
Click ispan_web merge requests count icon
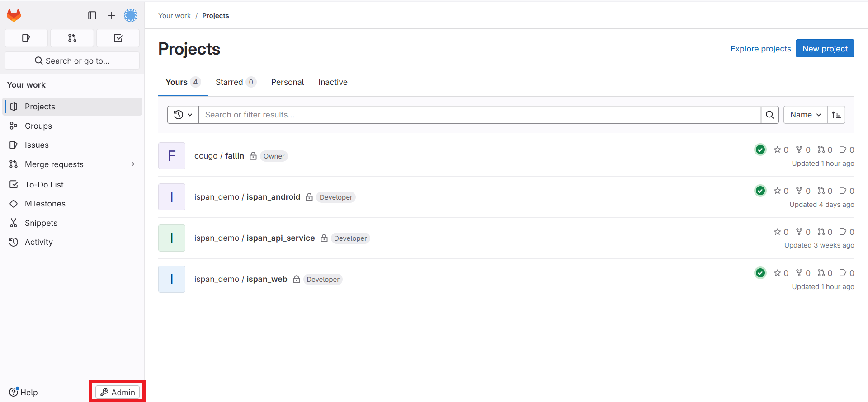coord(825,273)
